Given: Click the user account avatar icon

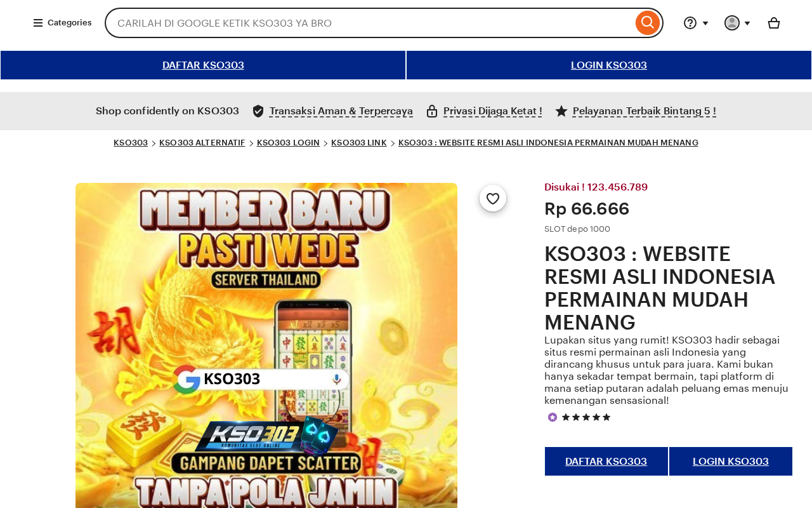Looking at the screenshot, I should (732, 23).
